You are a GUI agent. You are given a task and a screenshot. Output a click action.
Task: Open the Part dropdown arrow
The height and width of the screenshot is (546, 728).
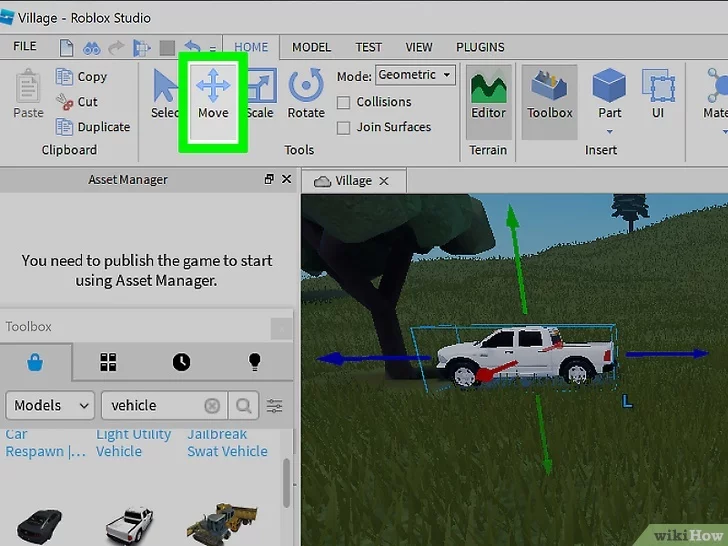(x=609, y=131)
